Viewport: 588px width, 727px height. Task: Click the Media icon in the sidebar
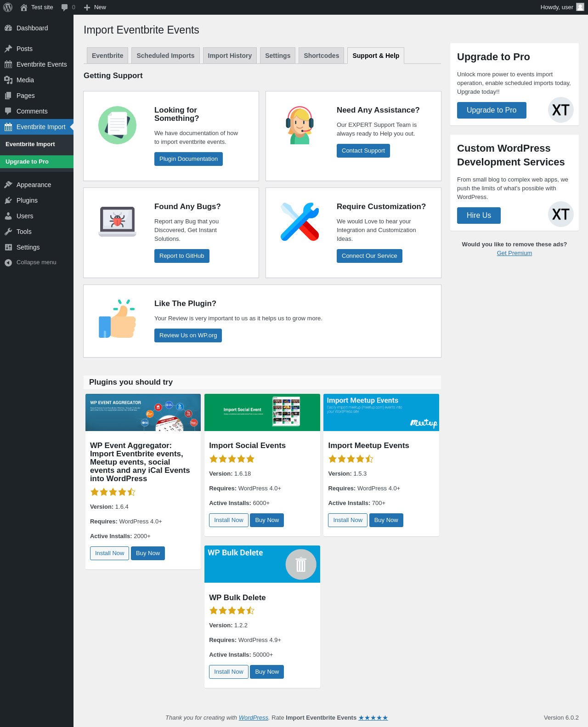click(8, 80)
